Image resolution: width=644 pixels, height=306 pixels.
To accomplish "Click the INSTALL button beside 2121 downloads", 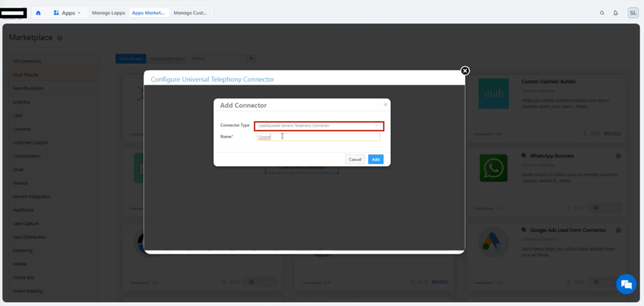I will pyautogui.click(x=440, y=282).
